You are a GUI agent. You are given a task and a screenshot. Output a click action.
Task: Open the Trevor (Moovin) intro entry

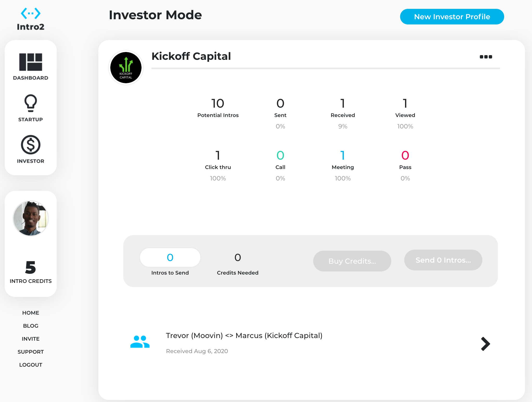pyautogui.click(x=244, y=336)
